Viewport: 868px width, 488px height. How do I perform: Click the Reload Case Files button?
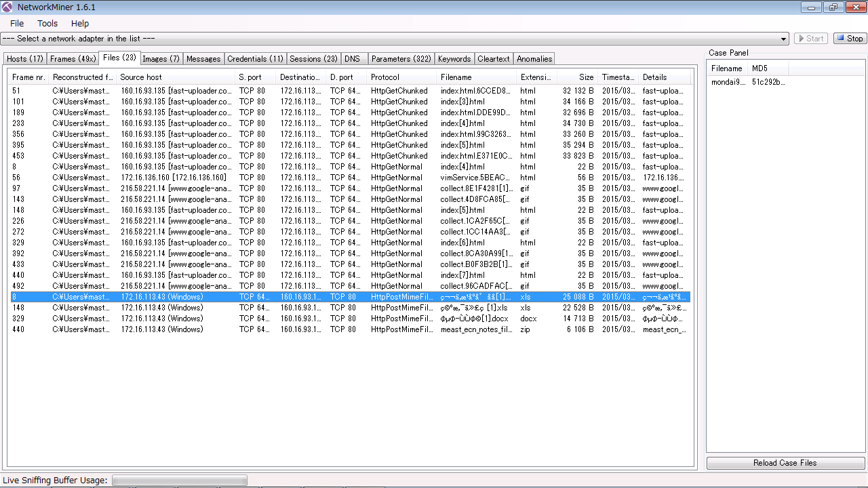click(x=785, y=463)
